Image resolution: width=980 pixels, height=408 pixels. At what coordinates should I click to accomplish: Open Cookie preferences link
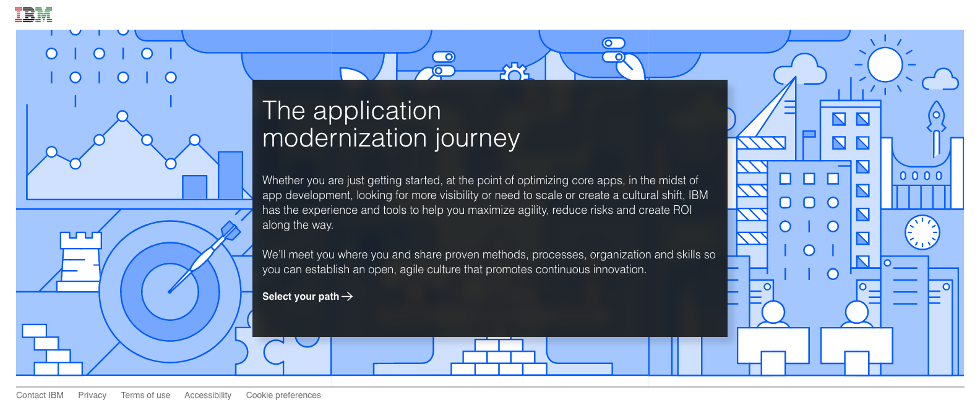coord(283,396)
